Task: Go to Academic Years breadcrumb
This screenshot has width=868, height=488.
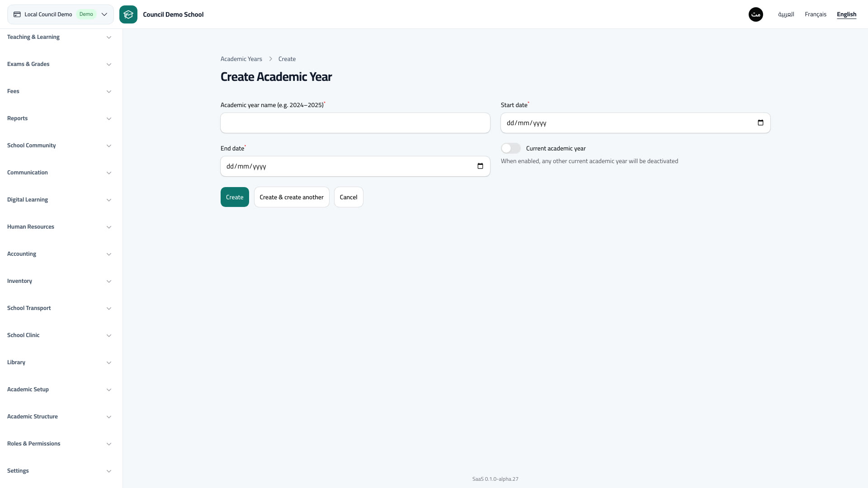Action: 241,59
